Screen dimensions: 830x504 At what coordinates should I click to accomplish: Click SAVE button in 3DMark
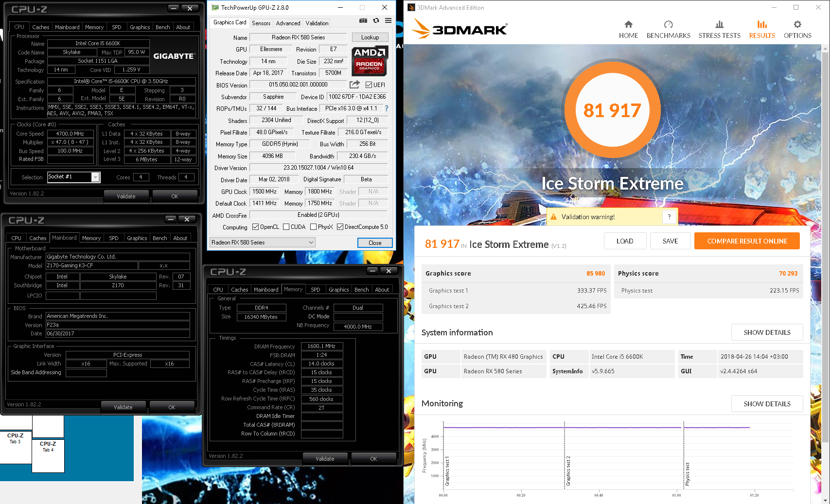tap(670, 241)
